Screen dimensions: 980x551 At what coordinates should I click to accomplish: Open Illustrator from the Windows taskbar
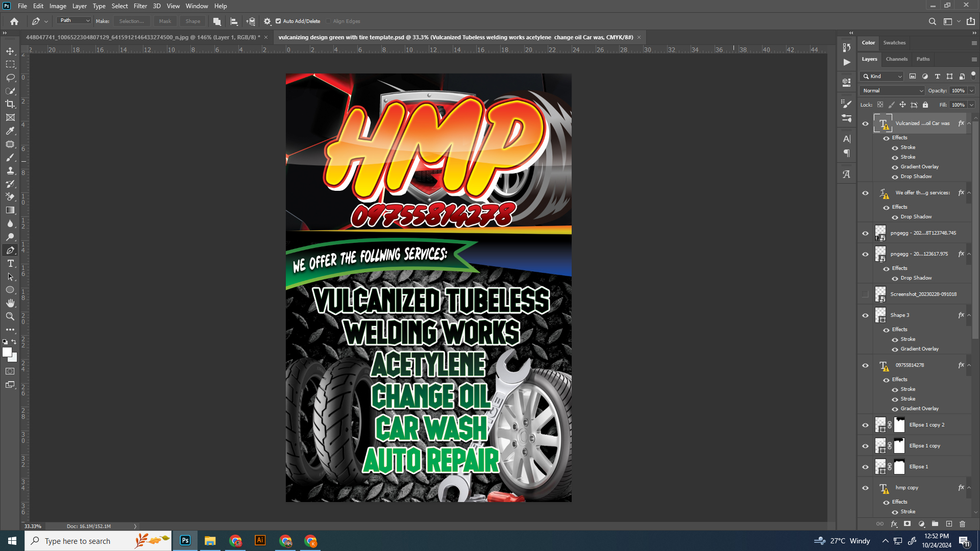(x=260, y=540)
